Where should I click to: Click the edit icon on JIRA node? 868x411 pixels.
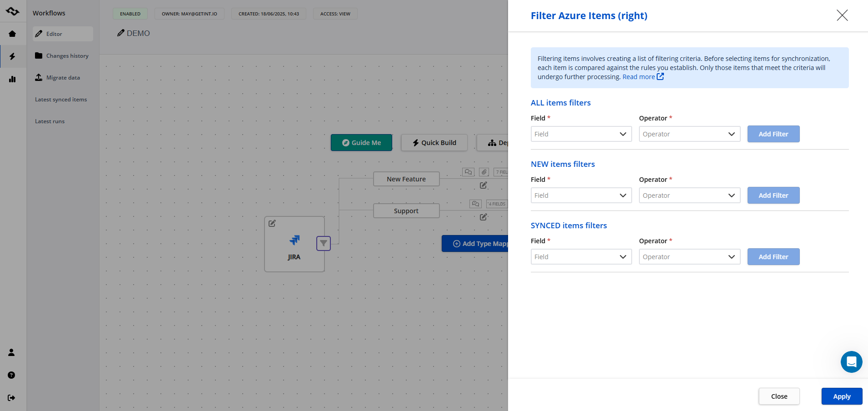[272, 223]
